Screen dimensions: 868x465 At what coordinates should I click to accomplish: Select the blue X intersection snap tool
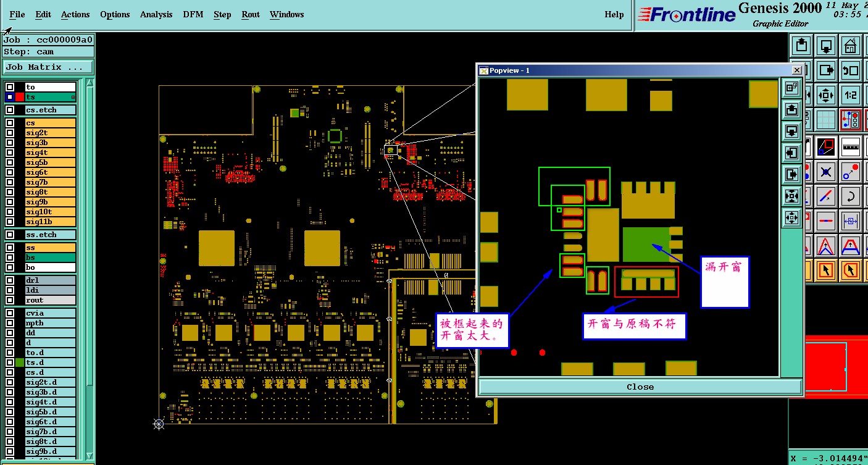(x=826, y=172)
